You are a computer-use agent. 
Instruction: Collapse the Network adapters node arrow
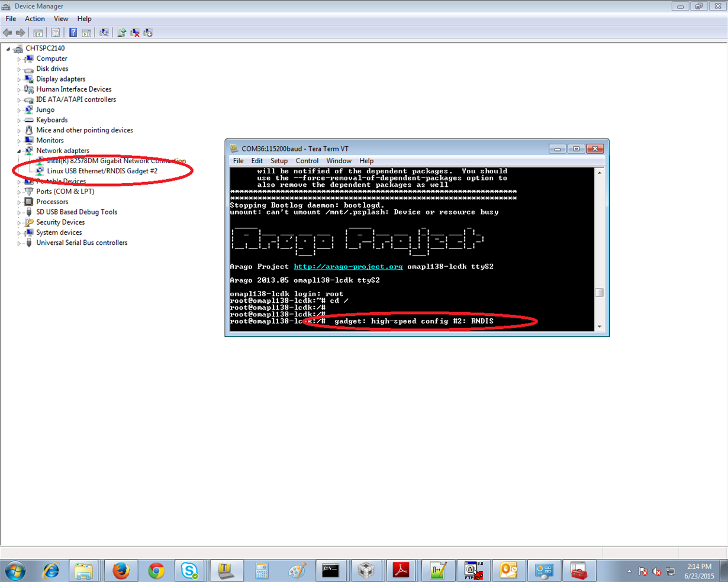pos(19,151)
